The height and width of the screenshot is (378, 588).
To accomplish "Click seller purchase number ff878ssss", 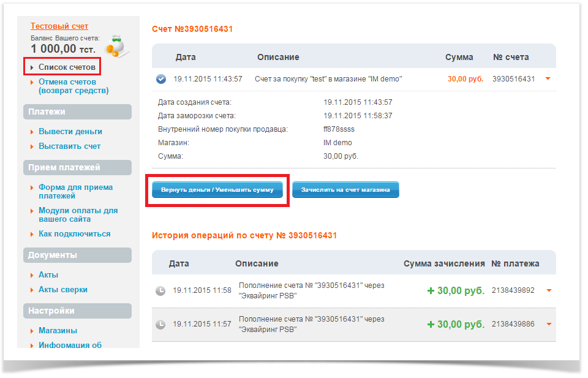I will [x=339, y=129].
